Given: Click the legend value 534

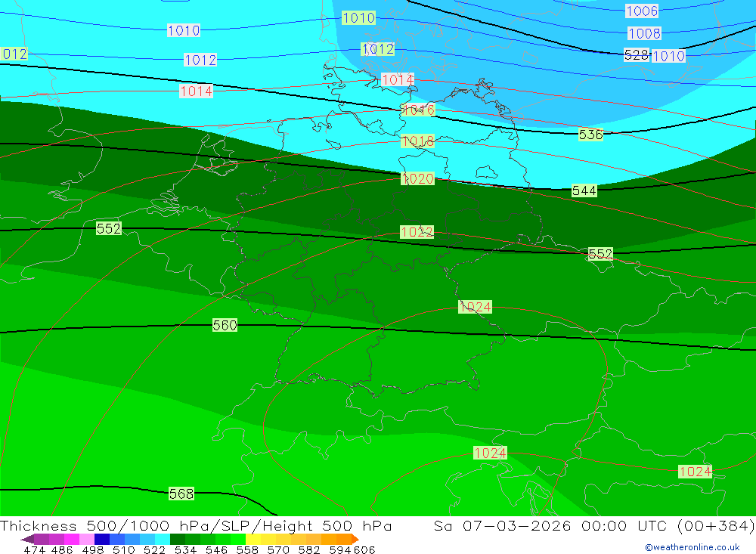Looking at the screenshot, I should pos(185,549).
